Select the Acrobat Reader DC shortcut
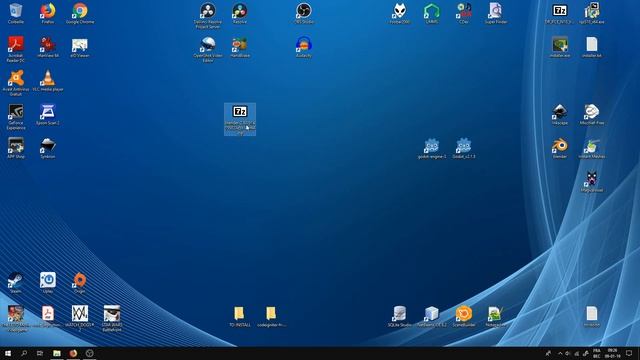Viewport: 640px width, 360px height. pyautogui.click(x=16, y=49)
